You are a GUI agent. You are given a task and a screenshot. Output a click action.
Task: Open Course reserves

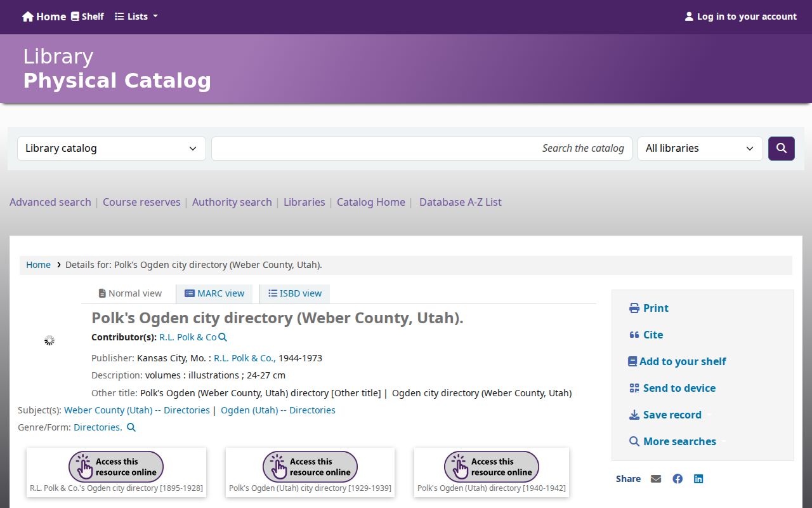[x=141, y=202]
